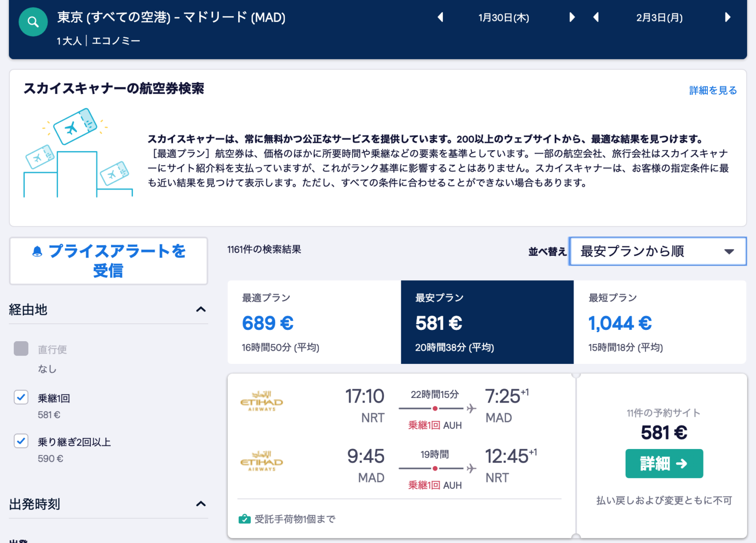Open the 詳細を見る link
Image resolution: width=756 pixels, height=543 pixels.
pos(713,90)
